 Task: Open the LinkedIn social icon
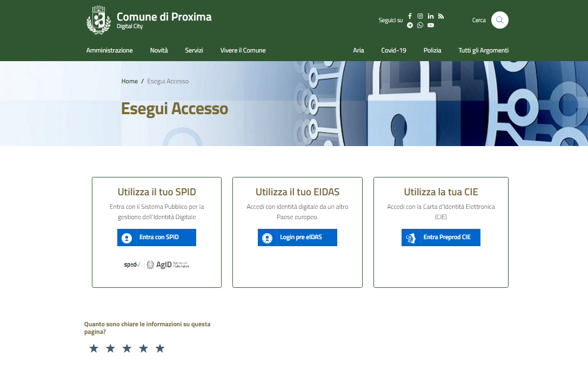pyautogui.click(x=431, y=16)
